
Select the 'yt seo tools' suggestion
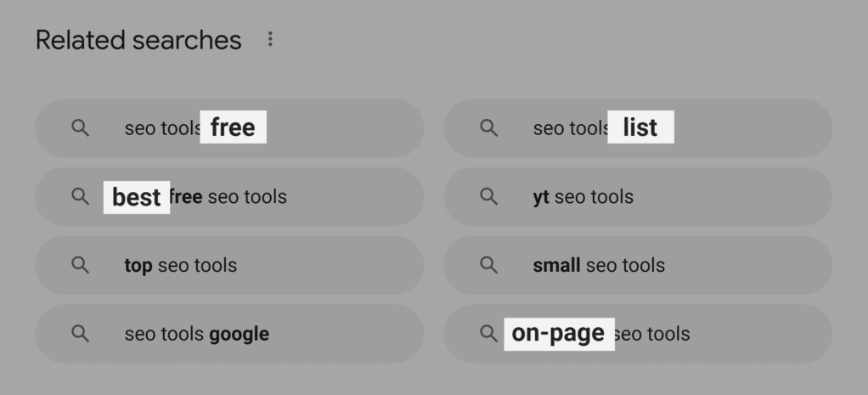click(637, 197)
